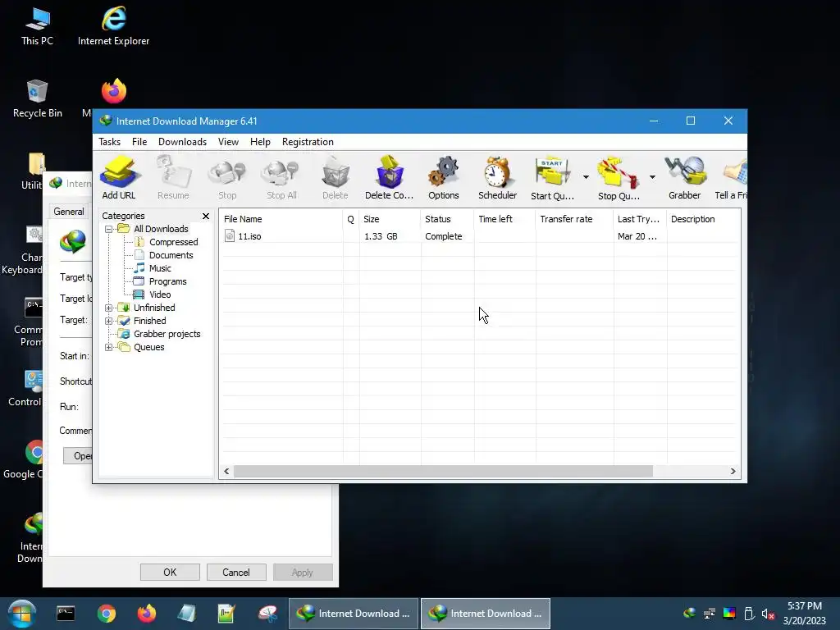
Task: Open the View menu
Action: pos(228,142)
